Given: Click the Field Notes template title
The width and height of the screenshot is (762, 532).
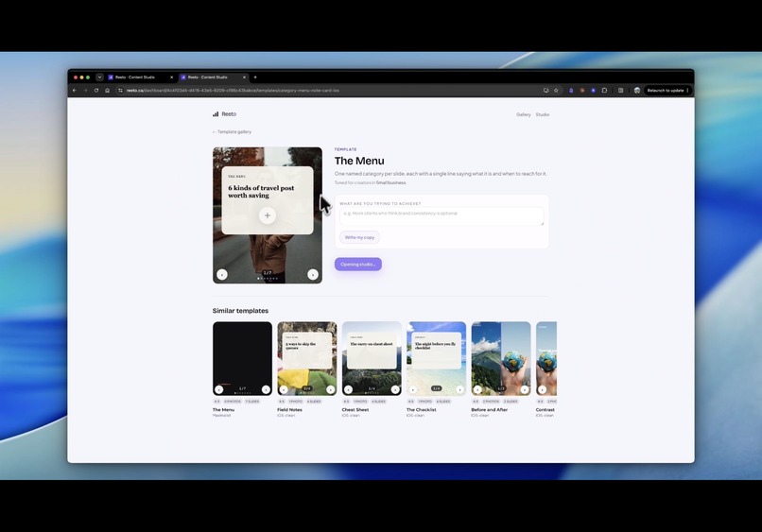Looking at the screenshot, I should (289, 409).
